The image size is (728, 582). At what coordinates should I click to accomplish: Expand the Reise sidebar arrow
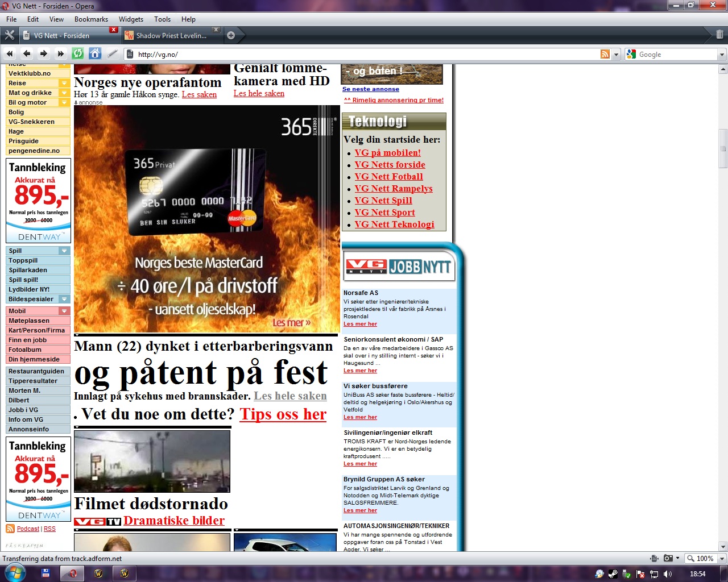coord(64,83)
